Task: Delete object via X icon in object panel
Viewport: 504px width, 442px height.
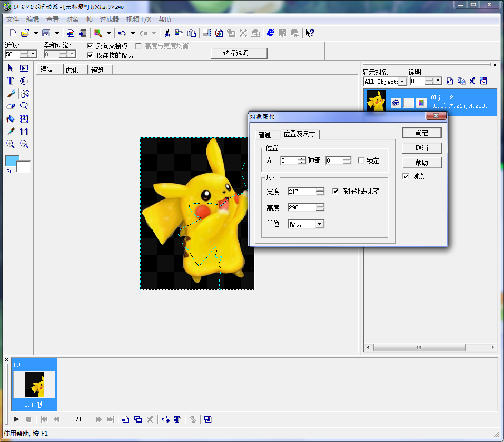Action: [x=472, y=81]
